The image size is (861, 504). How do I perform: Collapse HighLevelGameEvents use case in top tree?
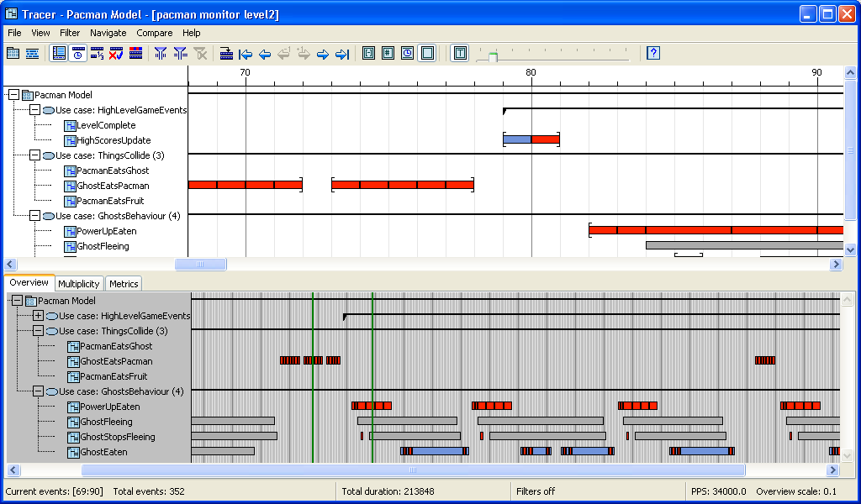(34, 110)
